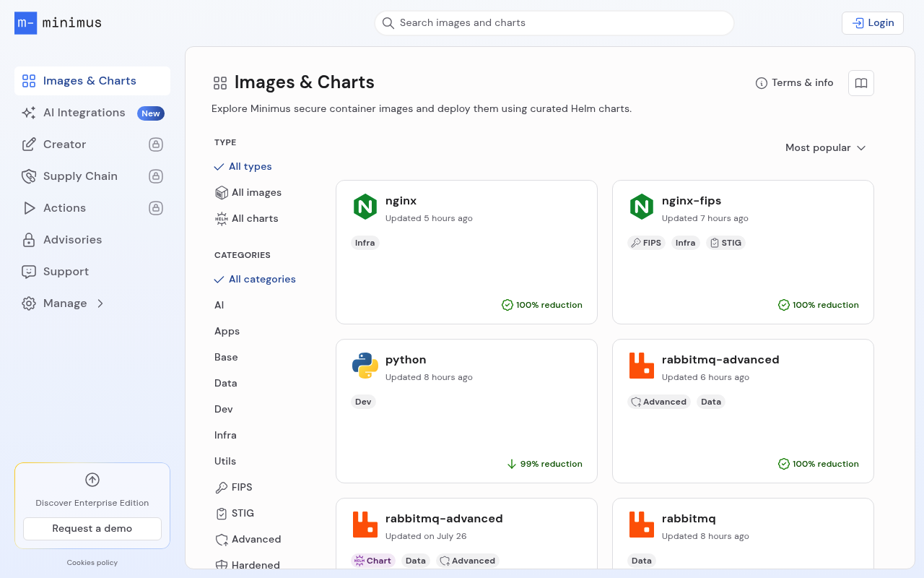Open Advisories via its padlock icon
This screenshot has height=578, width=924.
pos(29,240)
